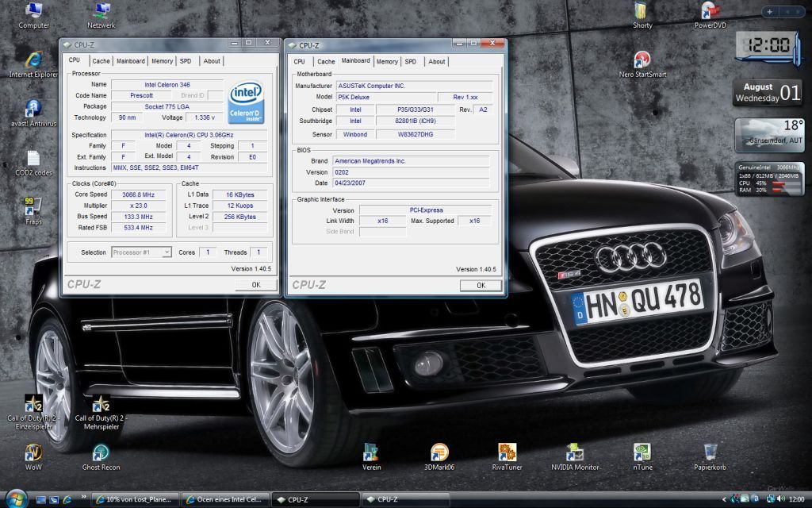The image size is (812, 508).
Task: Launch nTune desktop shortcut
Action: (642, 456)
